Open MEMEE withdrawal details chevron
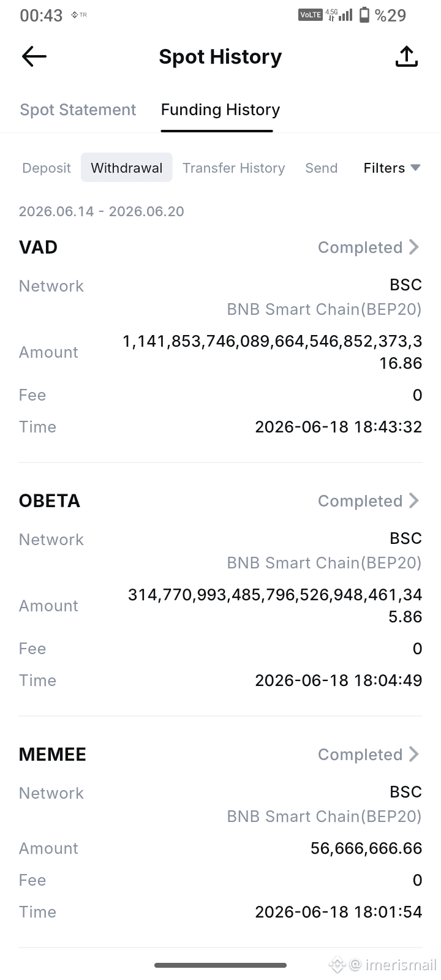Viewport: 441px width, 980px height. (414, 754)
